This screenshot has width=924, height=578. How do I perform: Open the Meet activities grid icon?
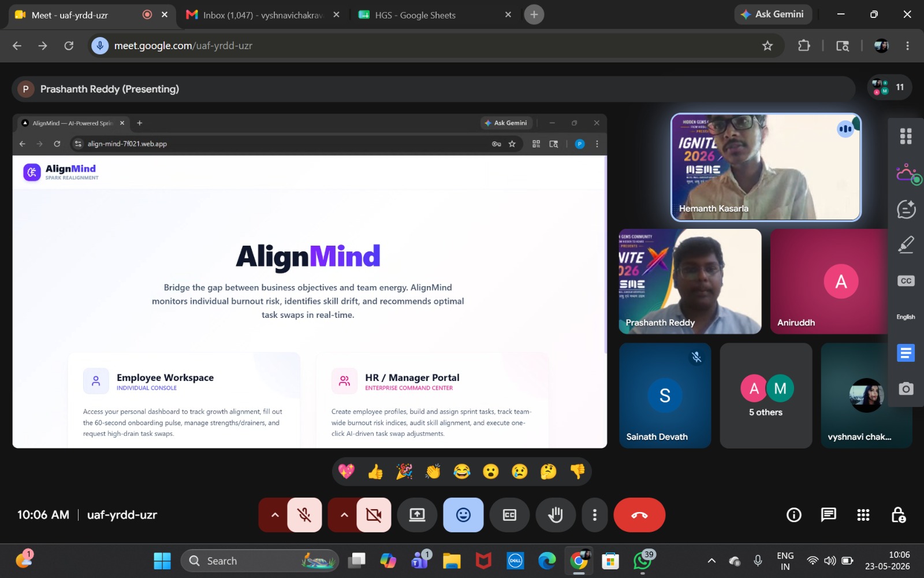(x=863, y=515)
